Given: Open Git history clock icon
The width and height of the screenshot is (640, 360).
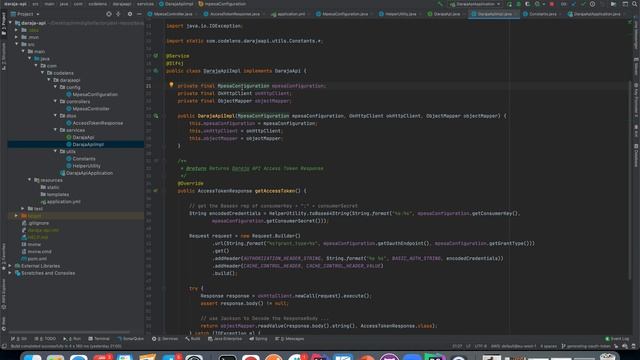Looking at the screenshot, I should coord(592,4).
